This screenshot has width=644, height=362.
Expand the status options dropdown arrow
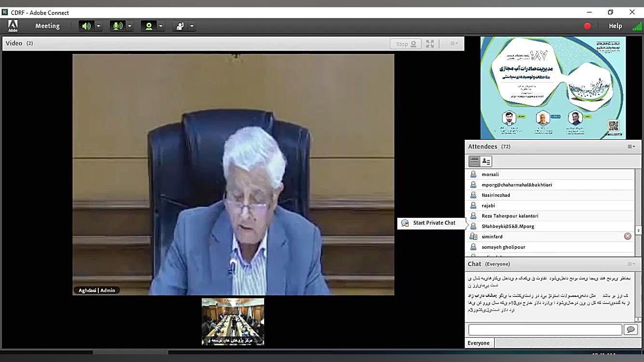pos(192,26)
